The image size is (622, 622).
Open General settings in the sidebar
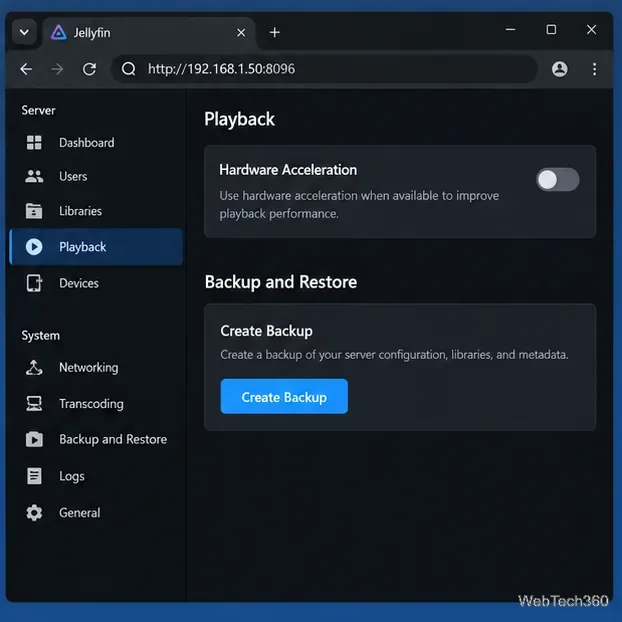96,513
